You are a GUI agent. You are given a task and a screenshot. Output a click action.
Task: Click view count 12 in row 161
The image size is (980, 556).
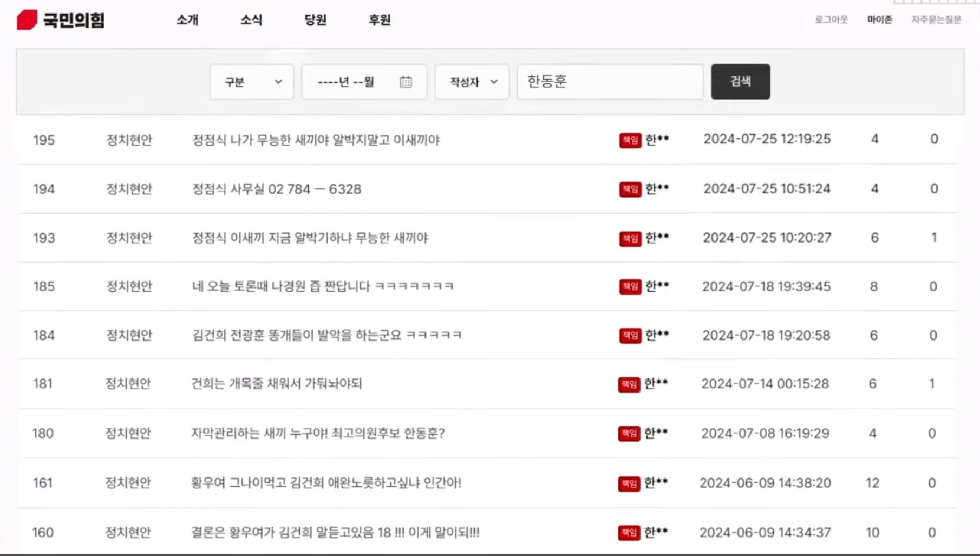pos(872,482)
